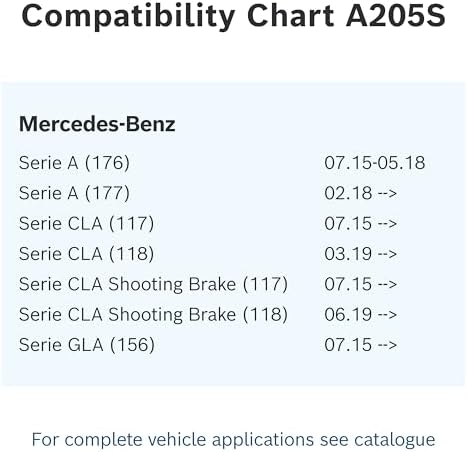Click the 'A205S' part number in the title
Image resolution: width=467 pixels, height=452 pixels.
coord(396,16)
